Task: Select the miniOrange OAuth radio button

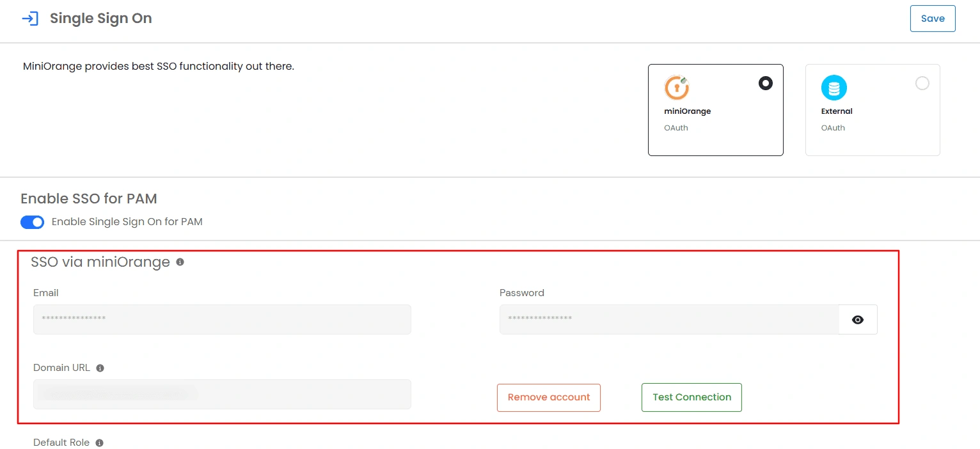Action: (x=765, y=83)
